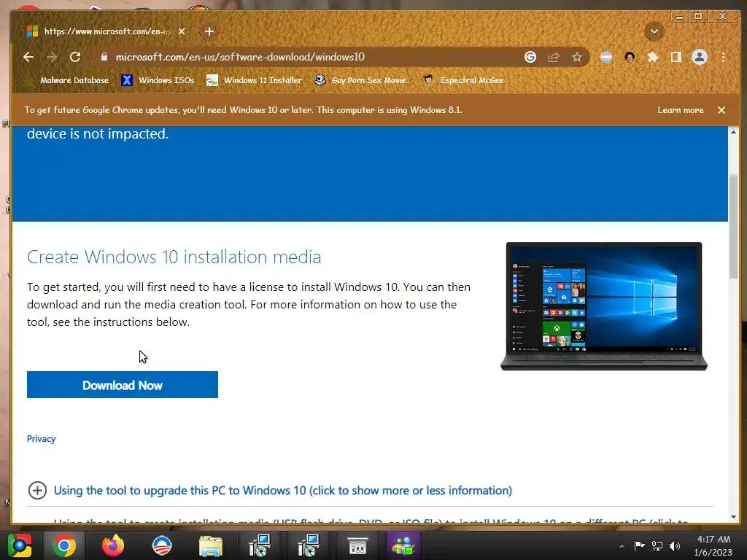Viewport: 747px width, 560px height.
Task: Open the Extensions puzzle piece menu
Action: pos(653,57)
